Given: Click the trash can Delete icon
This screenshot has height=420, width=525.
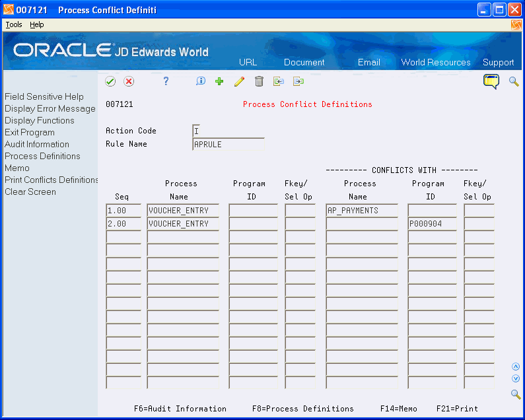Looking at the screenshot, I should (x=259, y=81).
